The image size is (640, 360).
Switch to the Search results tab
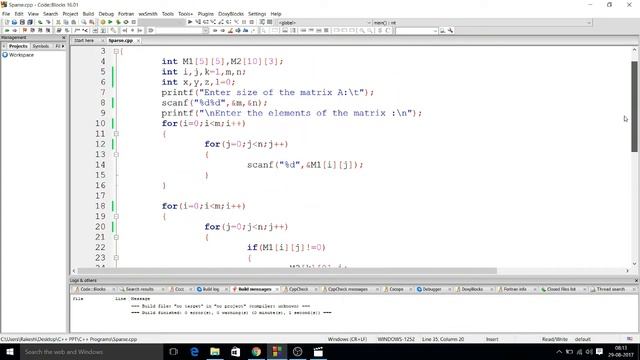(x=140, y=289)
